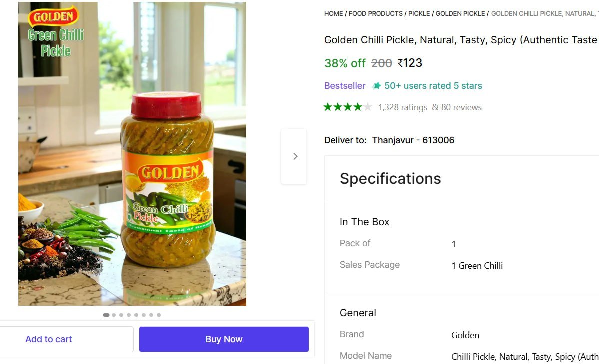The height and width of the screenshot is (364, 599).
Task: Click the Golden logo on product image
Action: [x=53, y=17]
